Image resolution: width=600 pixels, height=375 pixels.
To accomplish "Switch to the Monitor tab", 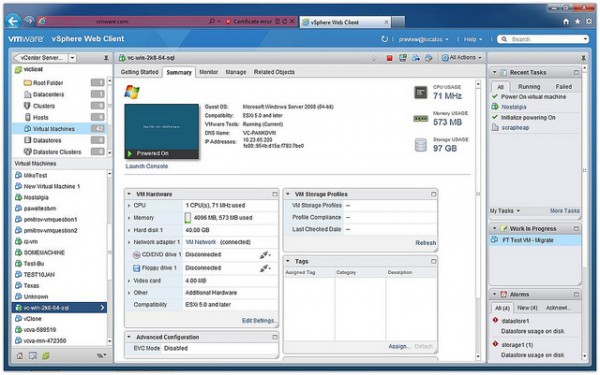I will click(x=209, y=72).
